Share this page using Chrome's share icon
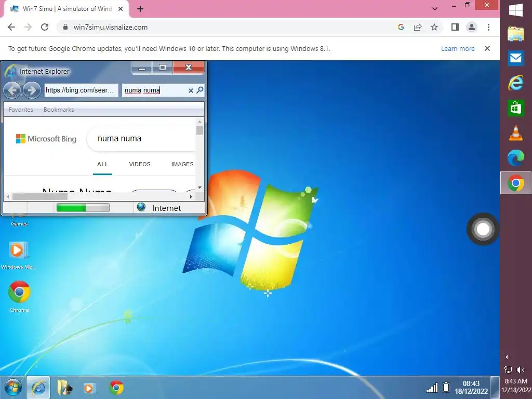Screen dimensions: 532x399 (x=418, y=27)
